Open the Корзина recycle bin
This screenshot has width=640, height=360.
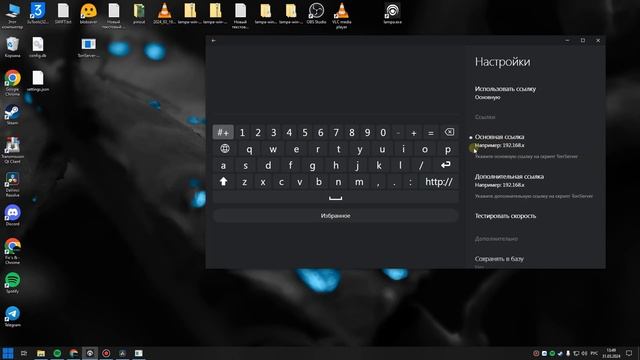pyautogui.click(x=12, y=47)
